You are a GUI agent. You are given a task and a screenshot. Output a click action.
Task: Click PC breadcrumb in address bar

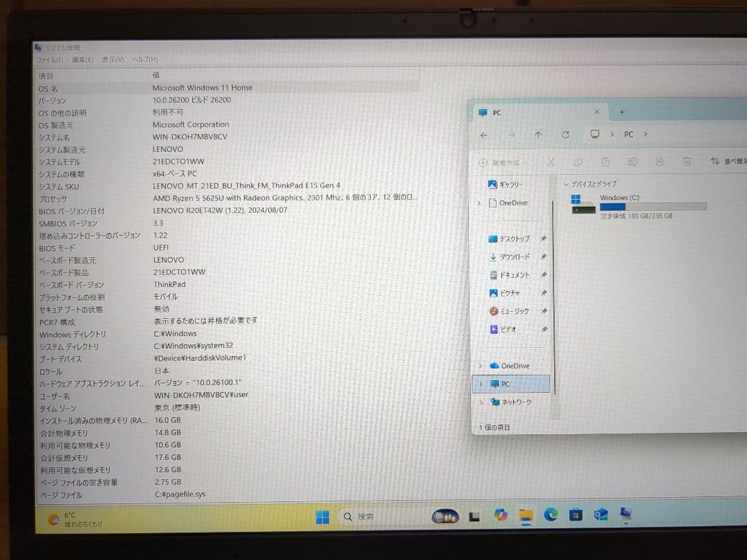[629, 134]
